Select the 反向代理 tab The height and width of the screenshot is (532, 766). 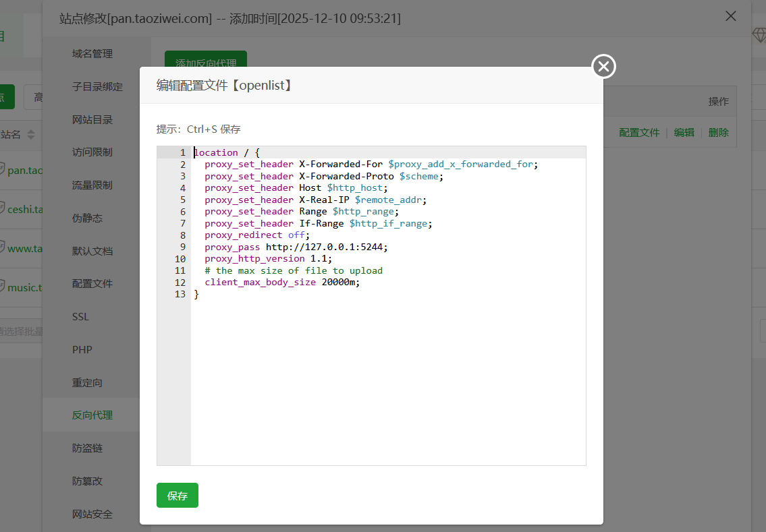tap(92, 415)
